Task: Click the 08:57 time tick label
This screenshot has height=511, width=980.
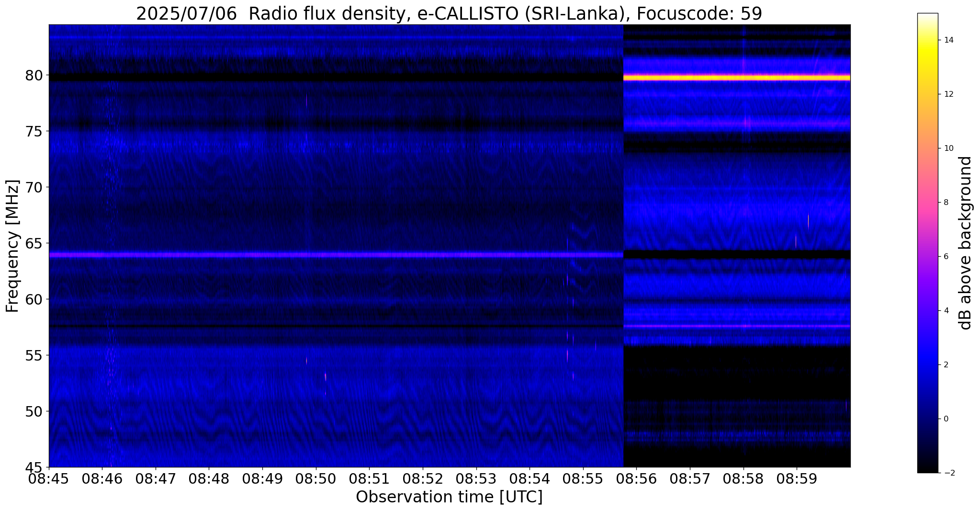Action: pos(689,479)
